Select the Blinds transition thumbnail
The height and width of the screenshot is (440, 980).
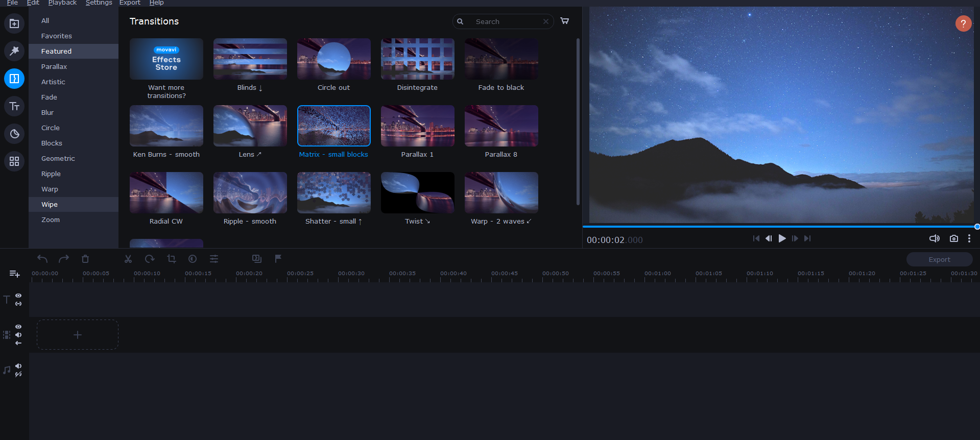(250, 59)
